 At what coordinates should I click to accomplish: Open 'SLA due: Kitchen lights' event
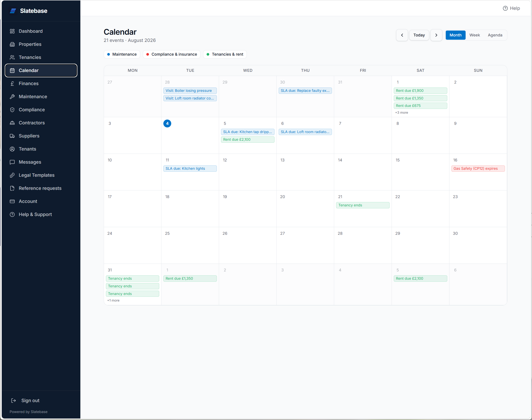coord(190,169)
